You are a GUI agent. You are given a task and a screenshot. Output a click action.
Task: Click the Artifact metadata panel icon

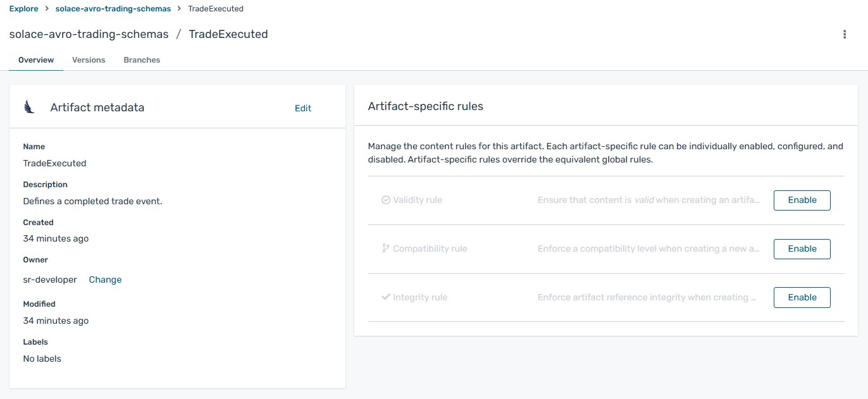[x=28, y=107]
